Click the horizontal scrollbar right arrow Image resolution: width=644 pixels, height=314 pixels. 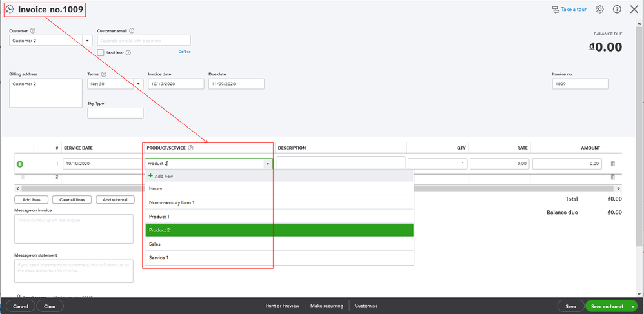[x=619, y=188]
